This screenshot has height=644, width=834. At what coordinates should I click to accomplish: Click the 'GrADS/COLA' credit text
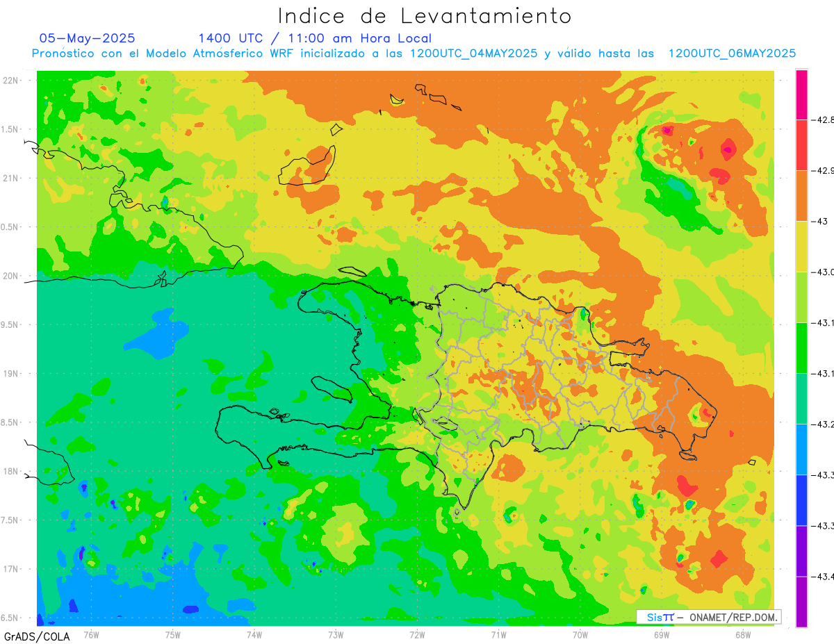pos(37,636)
